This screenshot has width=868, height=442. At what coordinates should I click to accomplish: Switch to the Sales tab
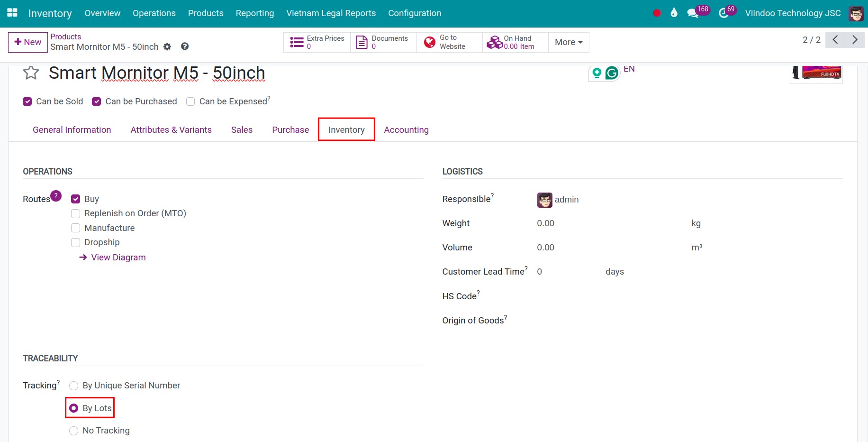[x=242, y=130]
